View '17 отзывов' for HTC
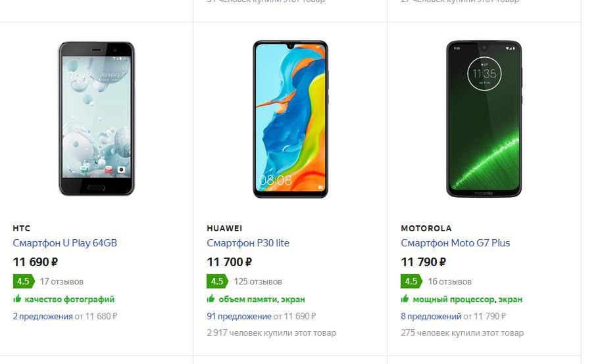 point(62,282)
